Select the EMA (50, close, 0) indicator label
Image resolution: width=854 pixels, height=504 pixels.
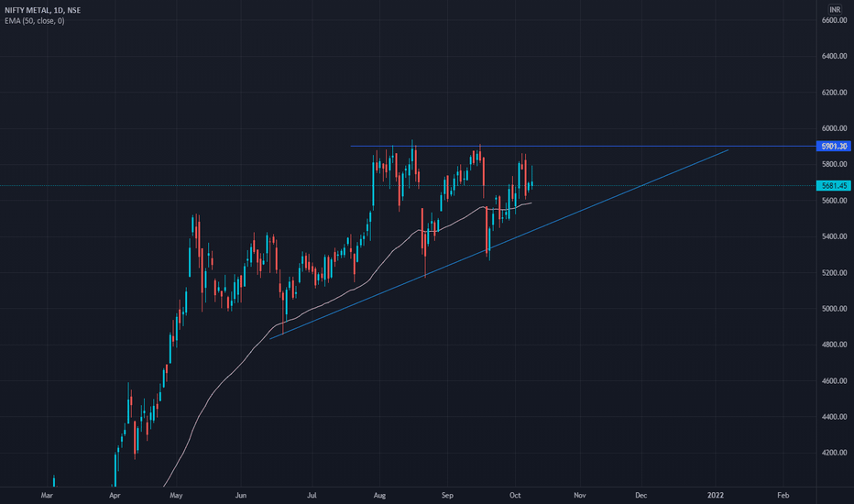34,21
